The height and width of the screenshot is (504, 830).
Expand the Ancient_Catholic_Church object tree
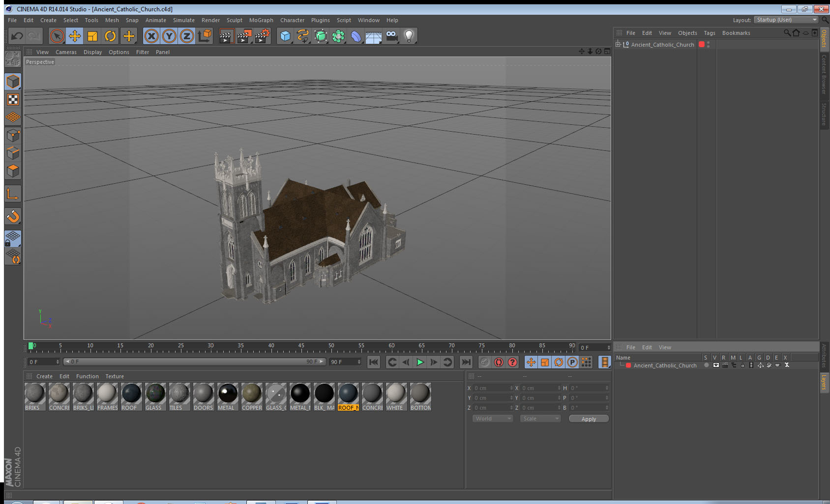[618, 44]
